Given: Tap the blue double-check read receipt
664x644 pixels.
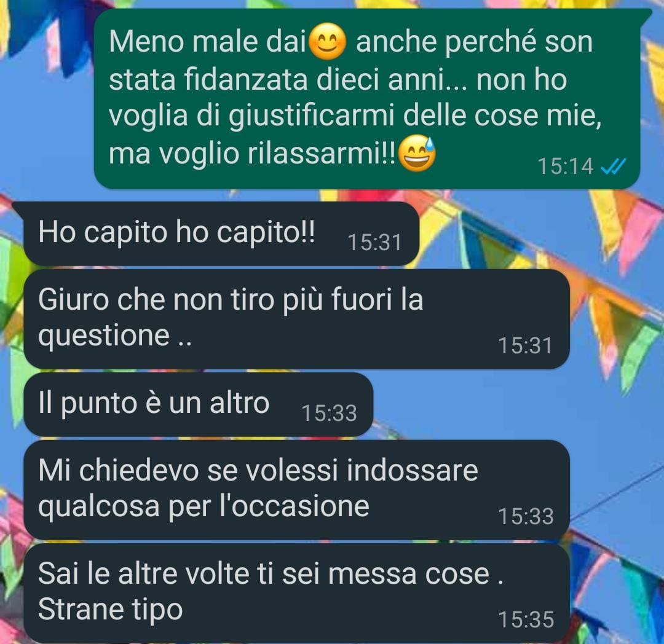Looking at the screenshot, I should click(614, 167).
